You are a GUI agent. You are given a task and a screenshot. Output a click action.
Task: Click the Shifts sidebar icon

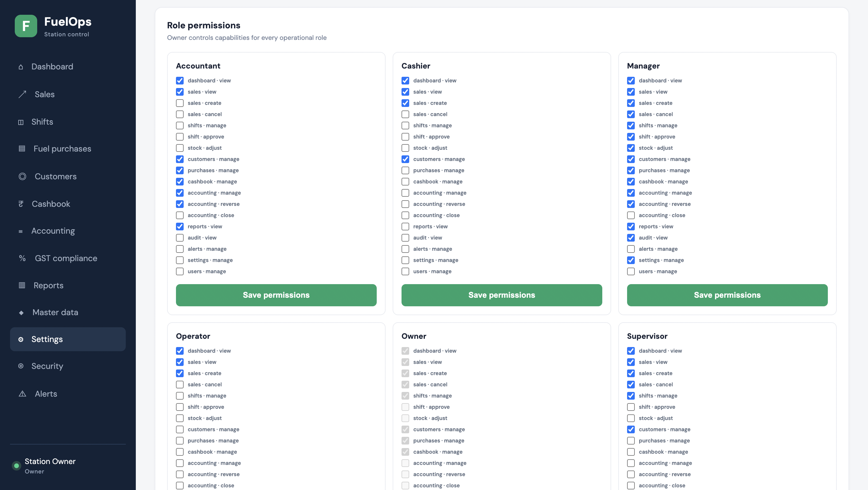(x=21, y=122)
